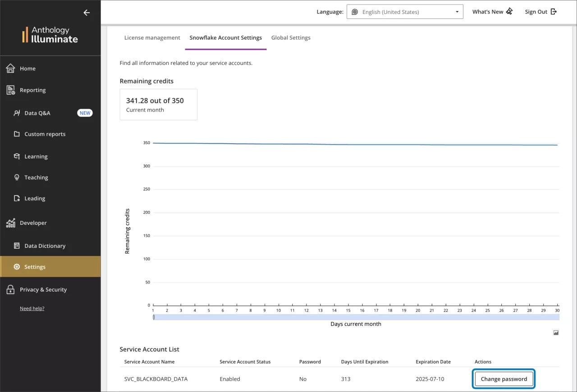Open the Need help? link
577x392 pixels.
tap(32, 308)
